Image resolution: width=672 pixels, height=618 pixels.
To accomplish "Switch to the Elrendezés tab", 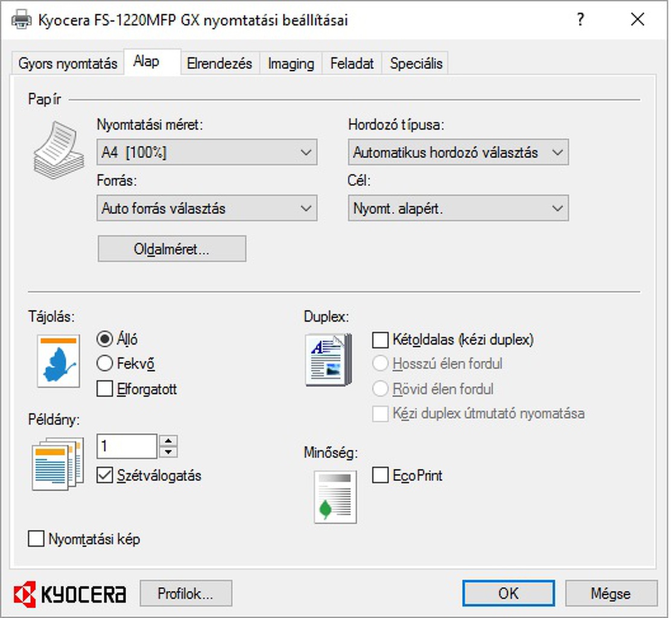I will [220, 63].
